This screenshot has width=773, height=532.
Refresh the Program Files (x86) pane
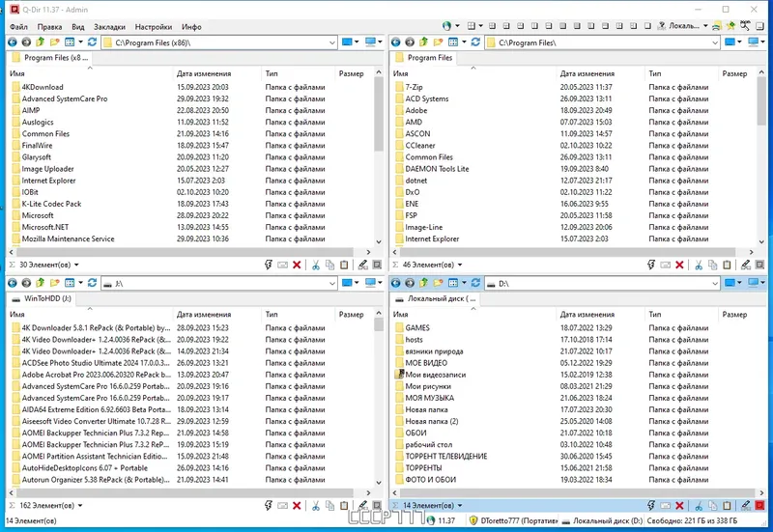pos(92,42)
